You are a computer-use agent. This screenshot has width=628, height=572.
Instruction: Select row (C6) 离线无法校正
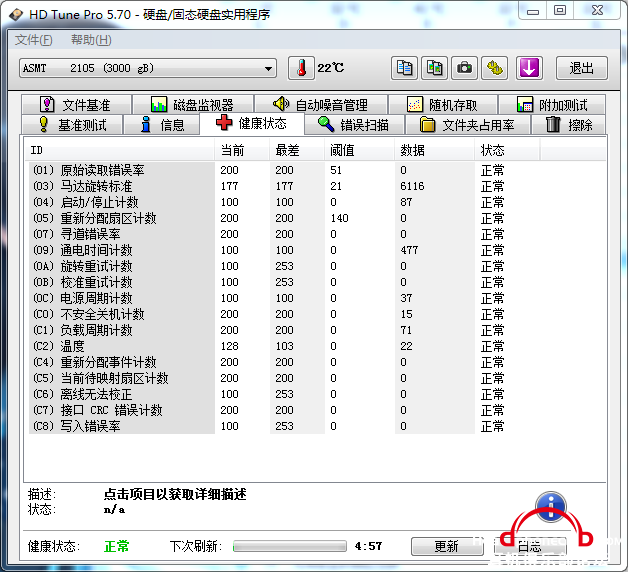click(284, 395)
